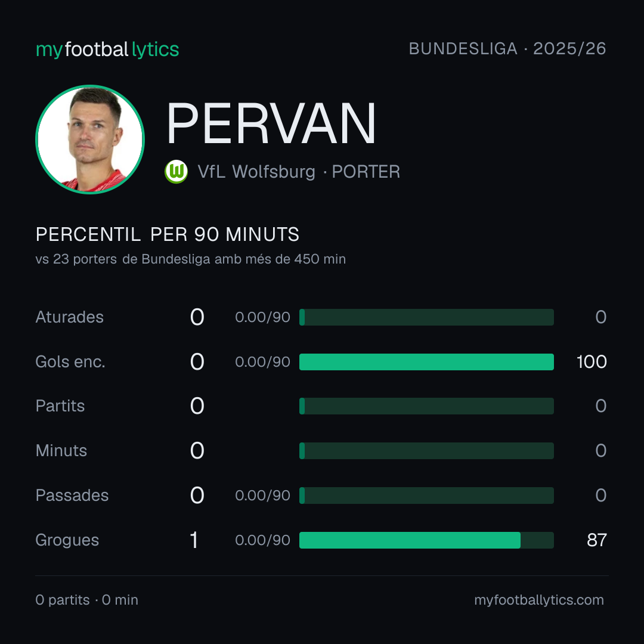Click the PERCENTIL PER 90 MINUTS heading

tap(167, 234)
